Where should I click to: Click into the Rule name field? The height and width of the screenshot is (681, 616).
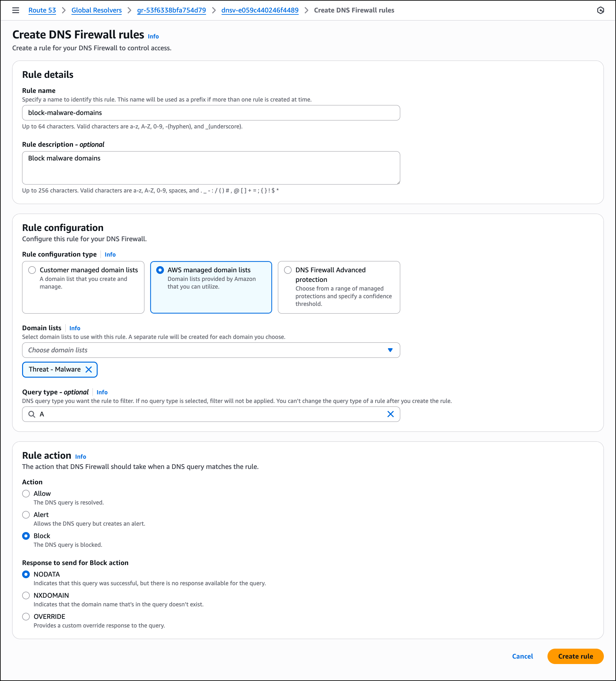click(211, 113)
